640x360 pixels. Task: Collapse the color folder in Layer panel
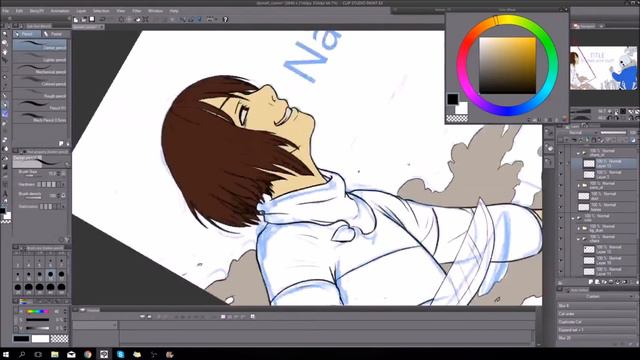(573, 218)
